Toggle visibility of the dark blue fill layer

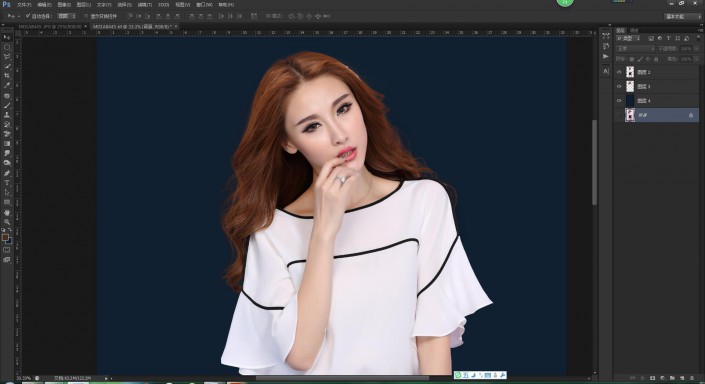pyautogui.click(x=619, y=101)
